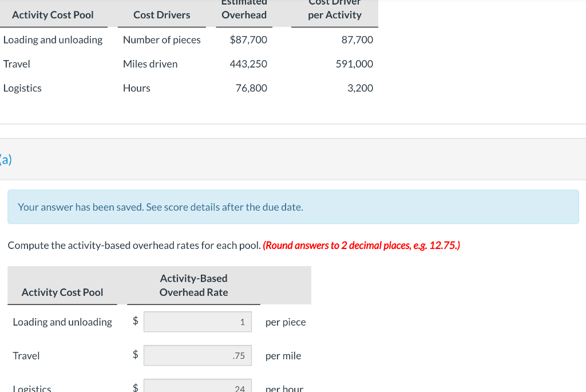The image size is (586, 392).
Task: Select the Travel rate input showing .75
Action: point(197,355)
